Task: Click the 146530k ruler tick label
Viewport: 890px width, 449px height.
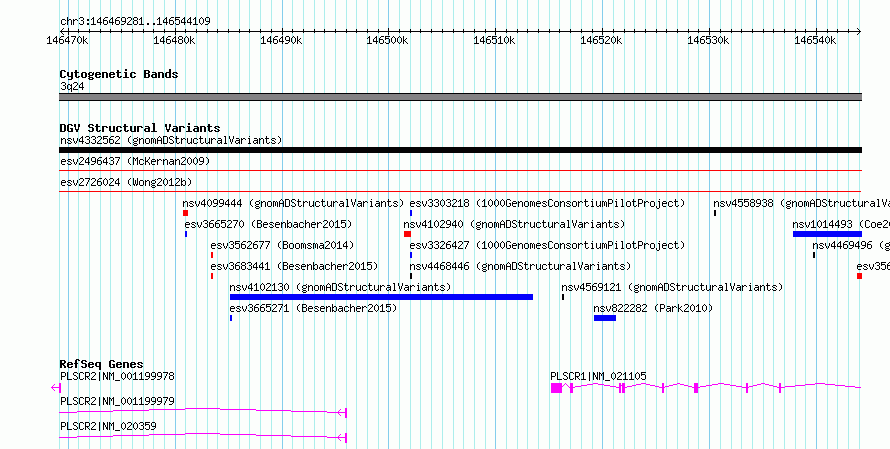Action: tap(708, 40)
